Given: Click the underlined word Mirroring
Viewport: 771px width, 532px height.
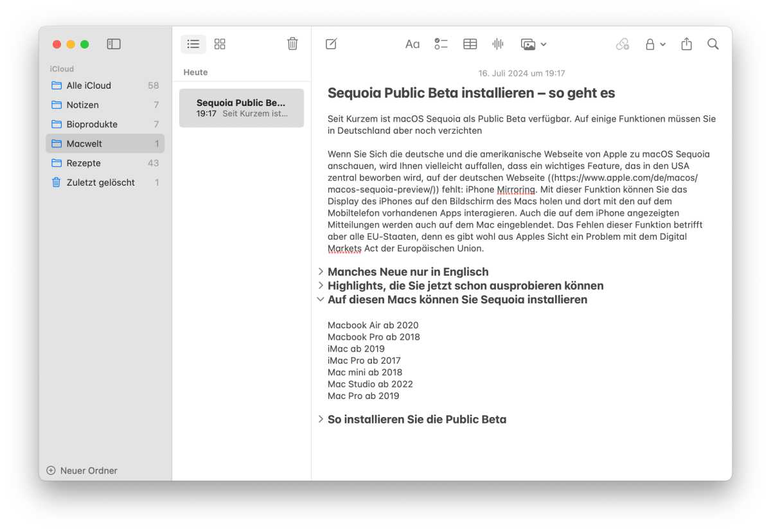Looking at the screenshot, I should (x=516, y=190).
